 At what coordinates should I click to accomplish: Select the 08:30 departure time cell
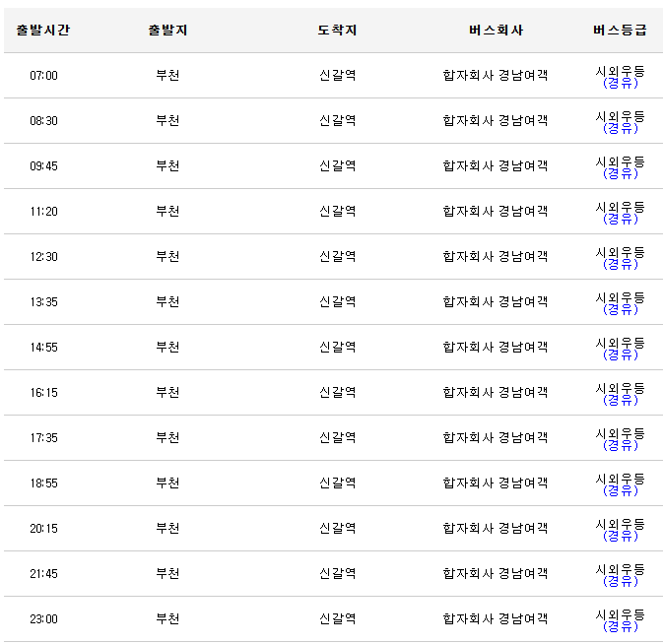point(43,121)
